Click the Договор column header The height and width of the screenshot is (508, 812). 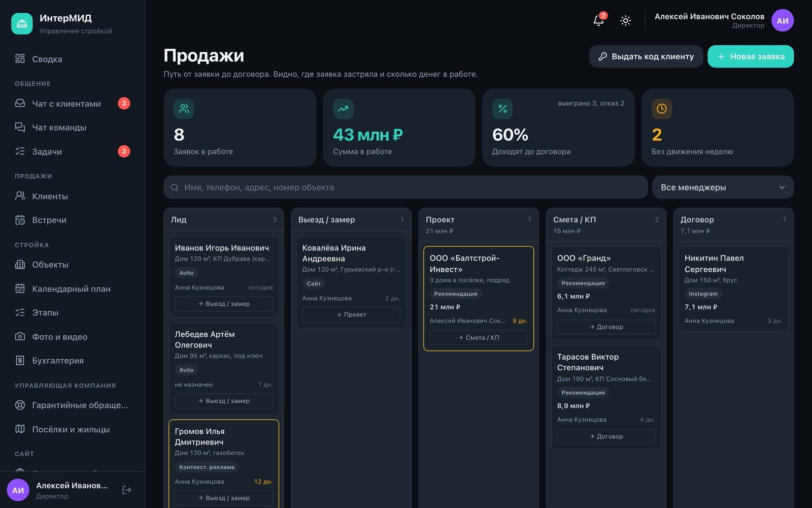click(x=733, y=225)
